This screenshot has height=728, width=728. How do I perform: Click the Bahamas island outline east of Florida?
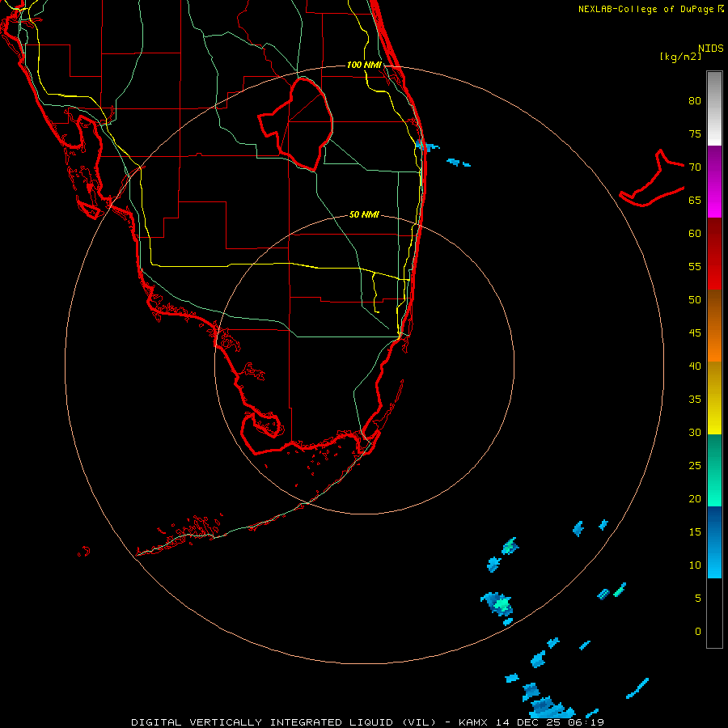click(651, 178)
